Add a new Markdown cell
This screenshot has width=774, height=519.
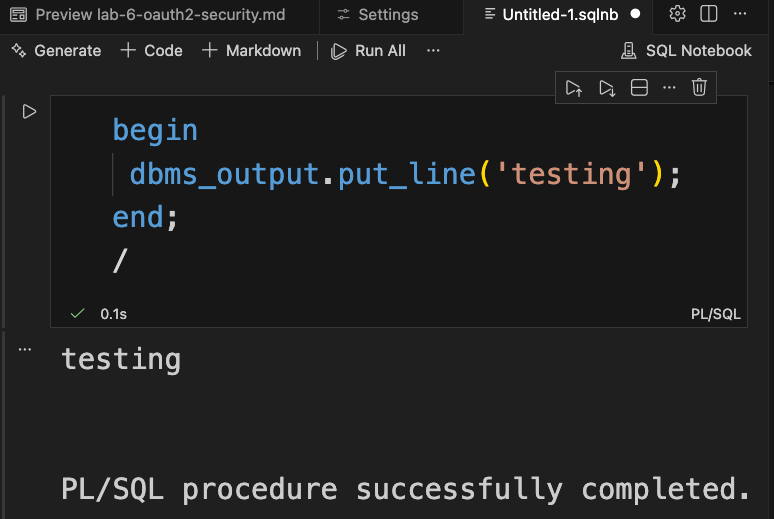coord(251,50)
